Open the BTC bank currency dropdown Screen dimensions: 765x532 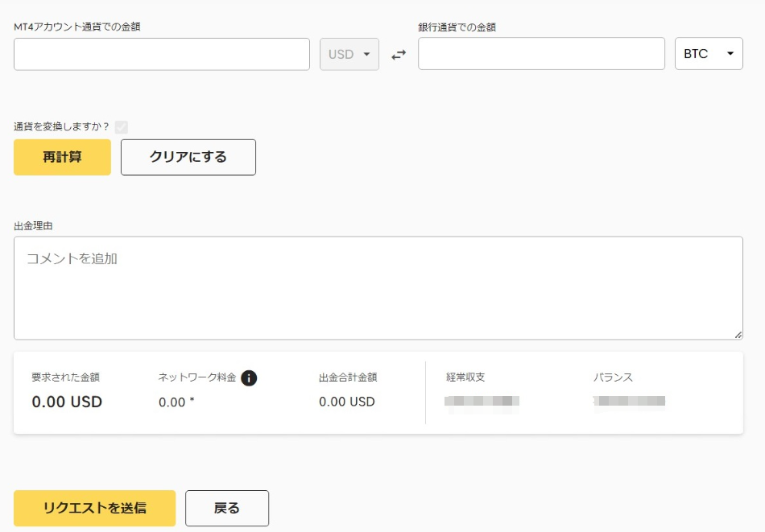(708, 54)
